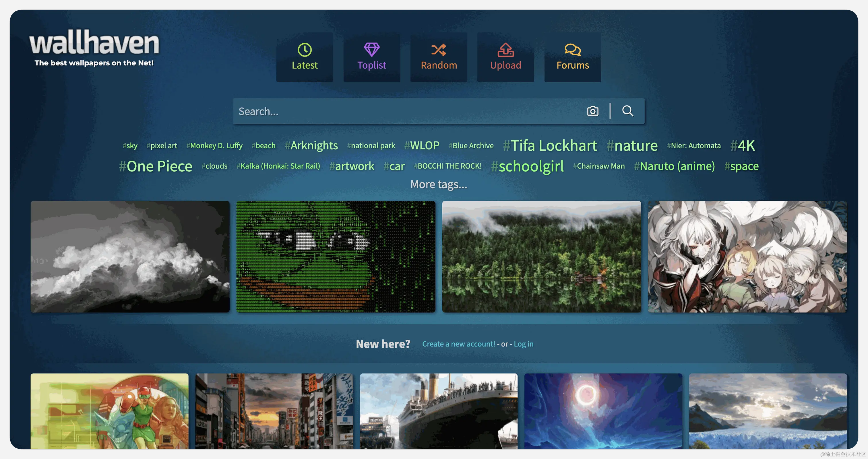The height and width of the screenshot is (459, 868).
Task: Open the #One Piece tag
Action: click(x=156, y=166)
